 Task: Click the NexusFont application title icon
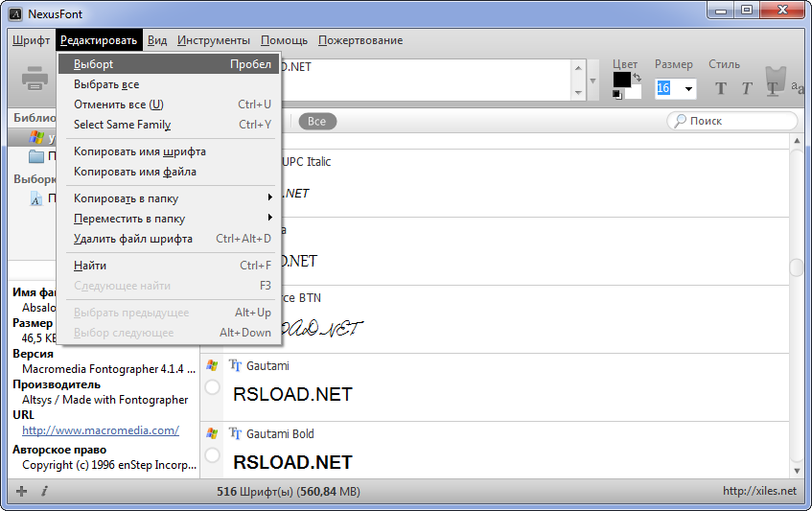point(16,14)
